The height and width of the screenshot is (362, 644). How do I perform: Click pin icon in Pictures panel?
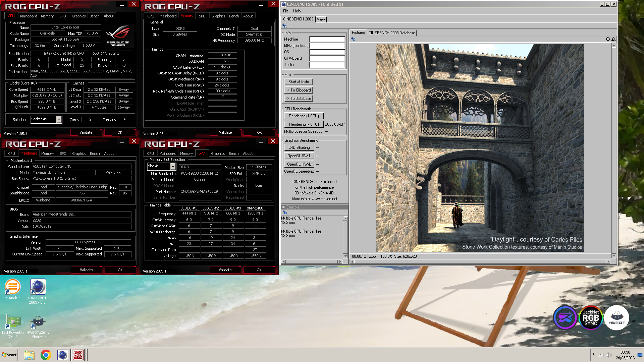(x=353, y=39)
